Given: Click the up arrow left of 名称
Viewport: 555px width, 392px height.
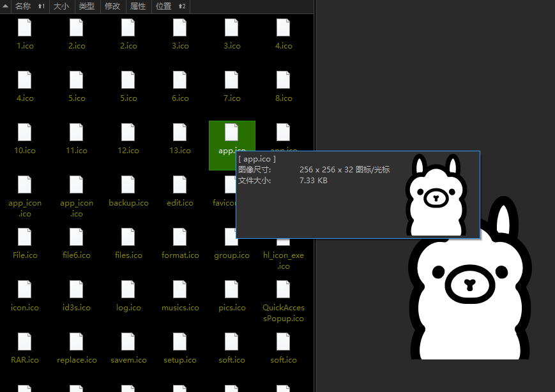Looking at the screenshot, I should (5, 6).
